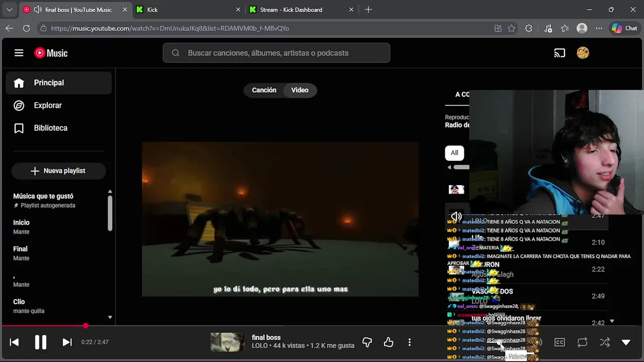This screenshot has height=362, width=644.
Task: Go back with the browser back arrow
Action: [9, 28]
